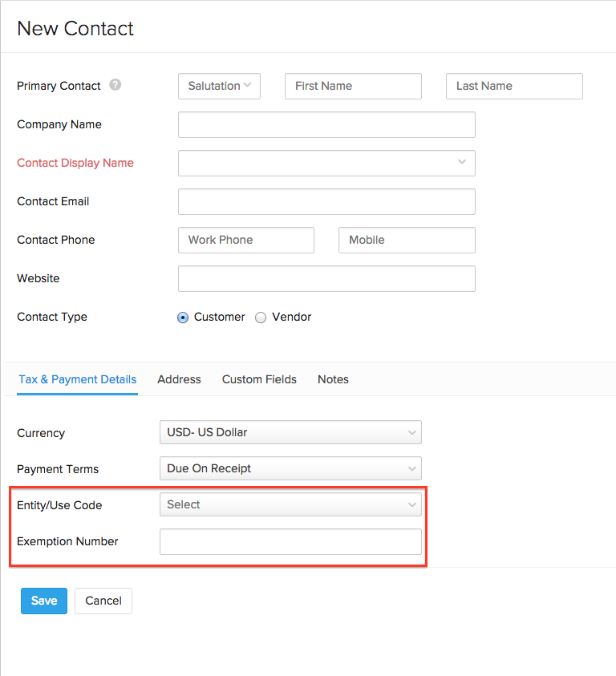Click the Cancel button
616x676 pixels.
pyautogui.click(x=103, y=601)
